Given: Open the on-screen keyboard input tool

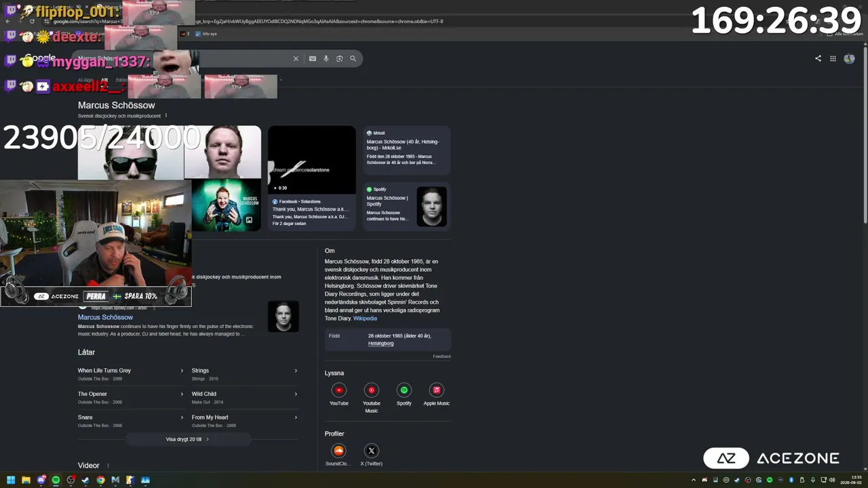Looking at the screenshot, I should [313, 59].
